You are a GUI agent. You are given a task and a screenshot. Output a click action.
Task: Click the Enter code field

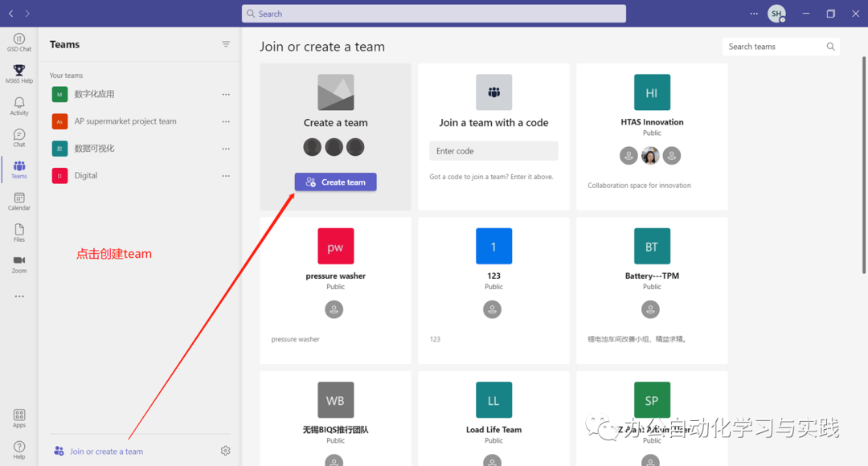point(493,151)
